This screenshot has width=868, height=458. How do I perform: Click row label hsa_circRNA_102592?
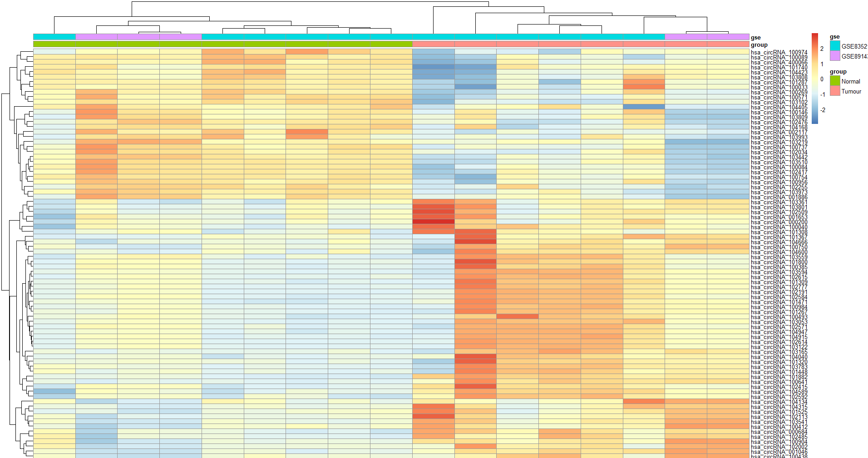(779, 397)
